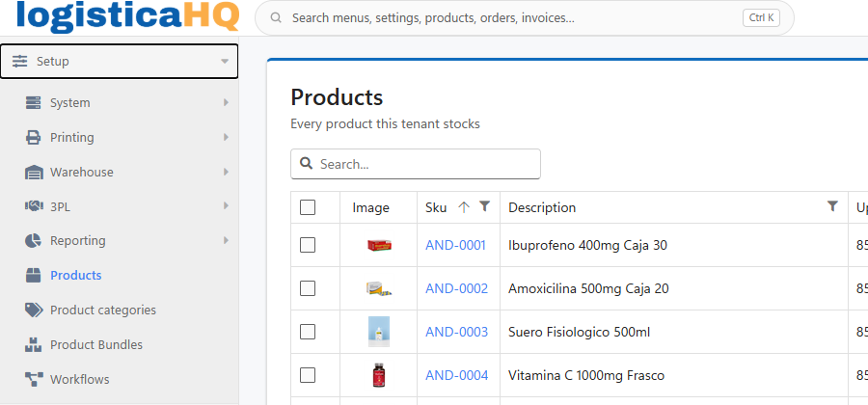Click the 3PL handshake icon

pos(34,206)
